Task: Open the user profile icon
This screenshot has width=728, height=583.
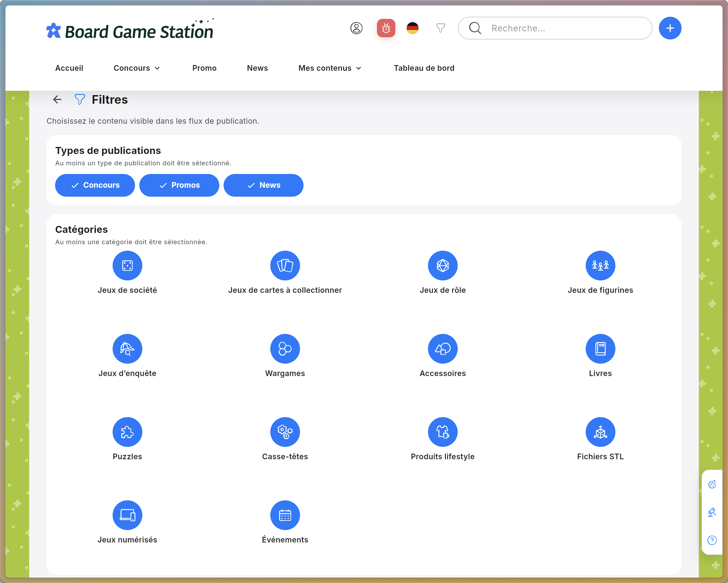Action: pyautogui.click(x=356, y=28)
